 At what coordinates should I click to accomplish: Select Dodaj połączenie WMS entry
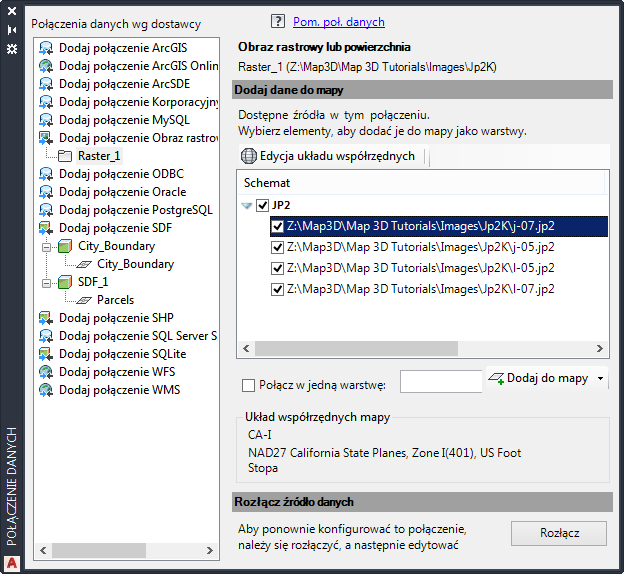pyautogui.click(x=119, y=390)
